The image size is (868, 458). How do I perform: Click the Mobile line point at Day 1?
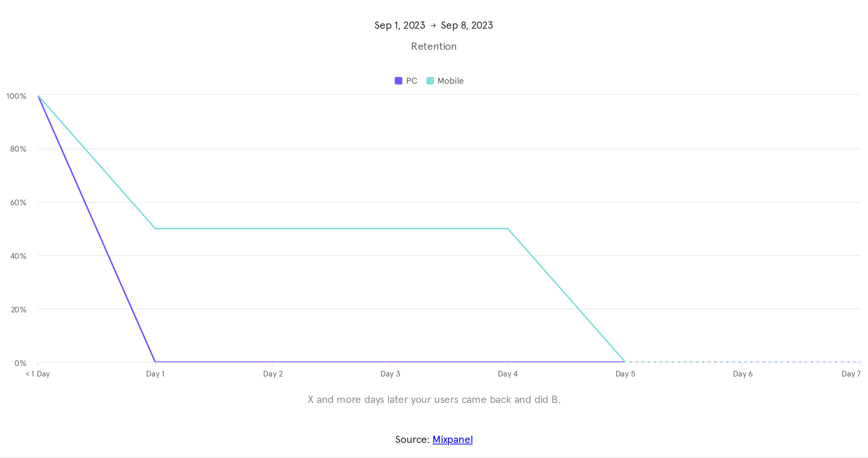(x=155, y=229)
